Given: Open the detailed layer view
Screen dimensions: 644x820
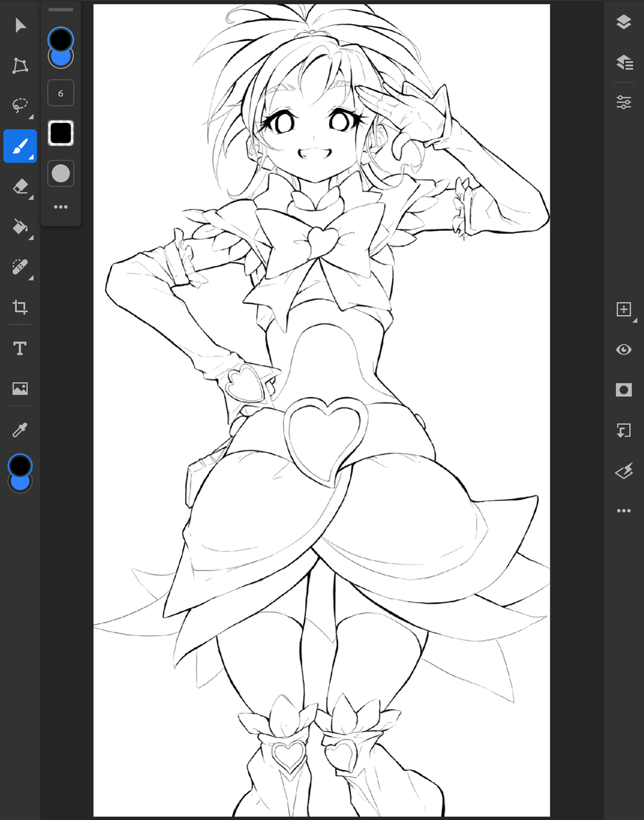Looking at the screenshot, I should (x=624, y=62).
